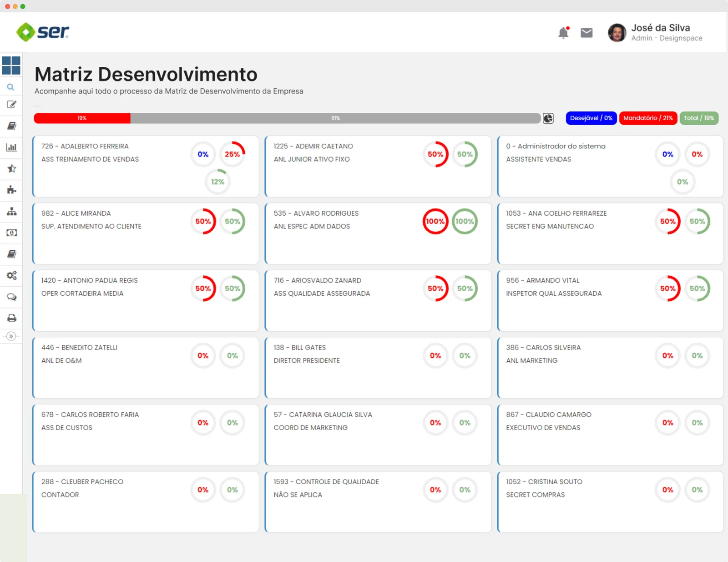Open the org chart hierarchy icon
Viewport: 728px width, 562px height.
point(11,212)
